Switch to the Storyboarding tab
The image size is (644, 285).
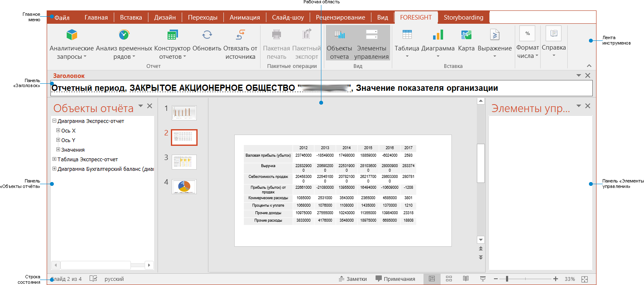tap(463, 17)
